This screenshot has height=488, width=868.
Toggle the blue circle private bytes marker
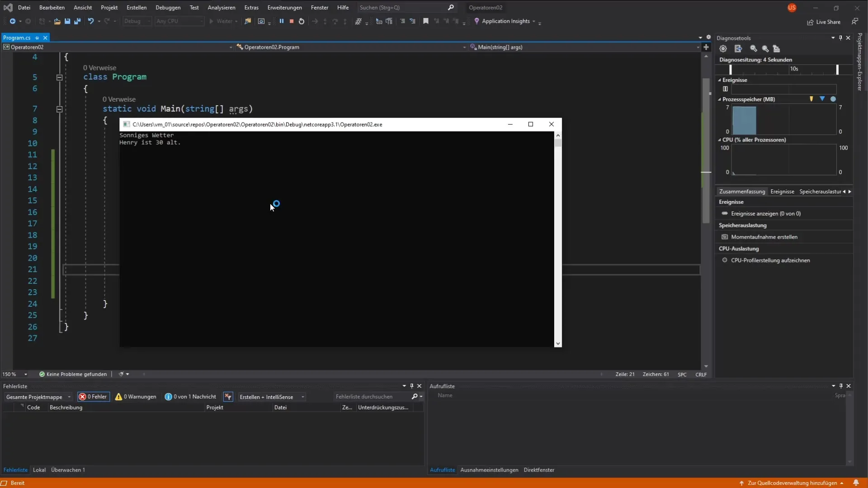coord(833,99)
